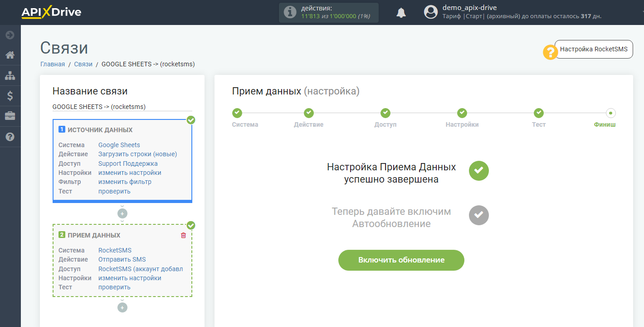Click the Теперь давайте включим Автообновление text
Screen dimensions: 644x327
pyautogui.click(x=391, y=218)
